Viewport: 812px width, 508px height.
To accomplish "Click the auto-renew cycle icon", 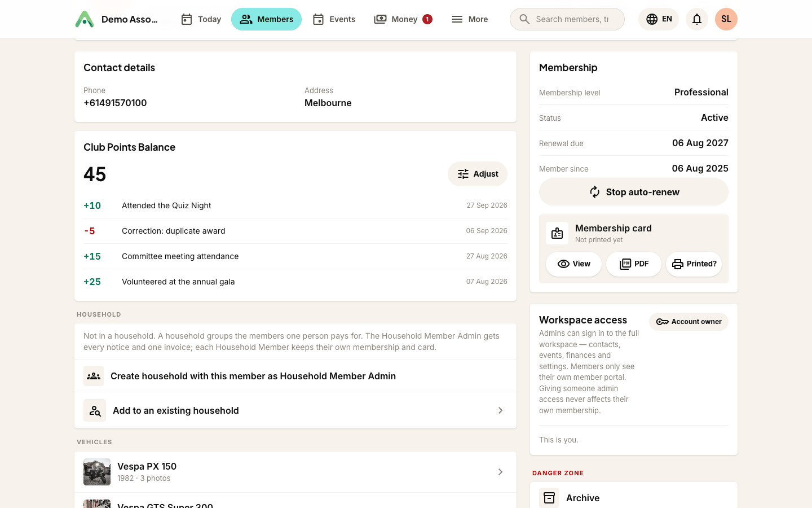I will point(595,192).
